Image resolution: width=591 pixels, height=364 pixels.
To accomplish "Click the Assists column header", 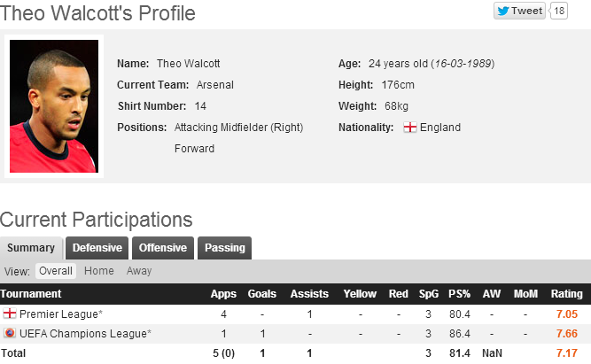I will pyautogui.click(x=309, y=294).
